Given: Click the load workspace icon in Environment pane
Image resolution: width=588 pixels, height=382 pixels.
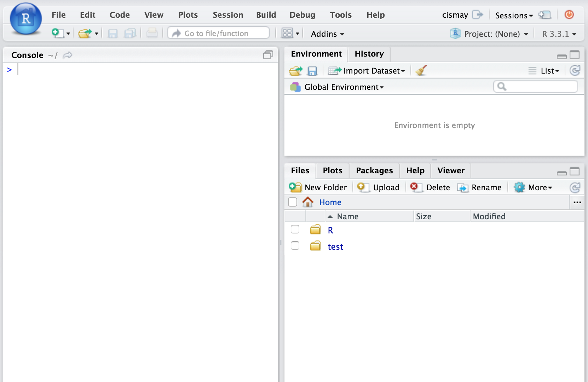Looking at the screenshot, I should (295, 71).
